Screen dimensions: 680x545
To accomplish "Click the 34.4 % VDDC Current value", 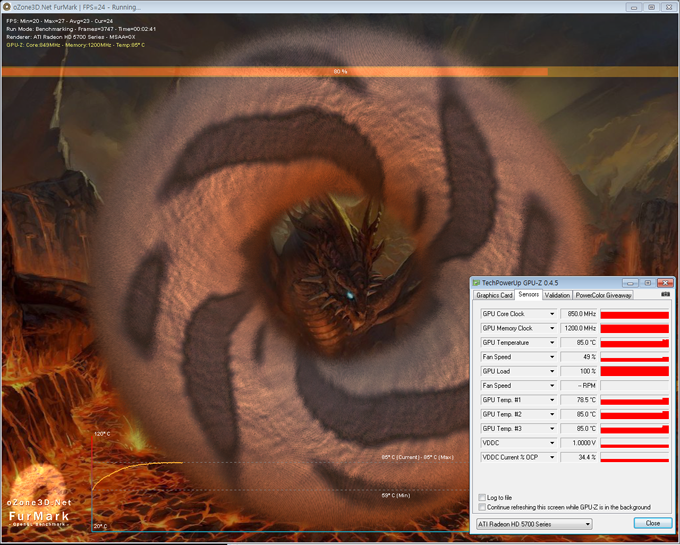I will [x=579, y=457].
